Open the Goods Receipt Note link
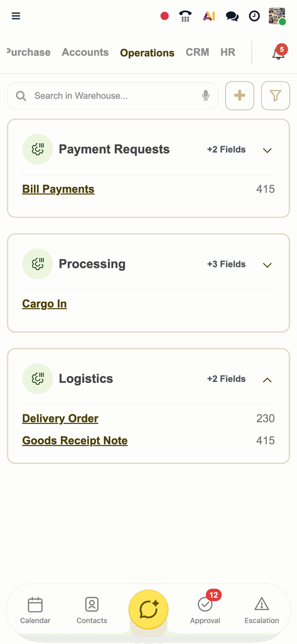 pos(75,441)
